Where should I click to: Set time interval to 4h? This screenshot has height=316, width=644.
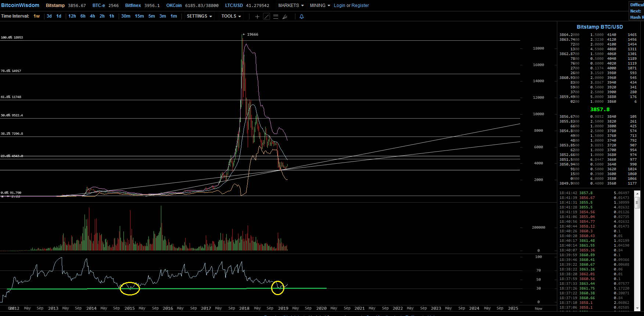(x=93, y=16)
